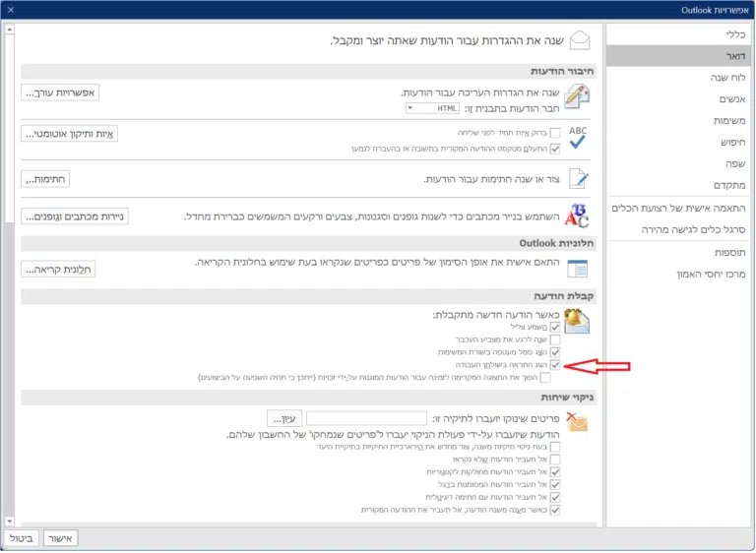Select סרגל כלים לגישה מהירה
Image resolution: width=756 pixels, height=553 pixels.
click(x=678, y=230)
